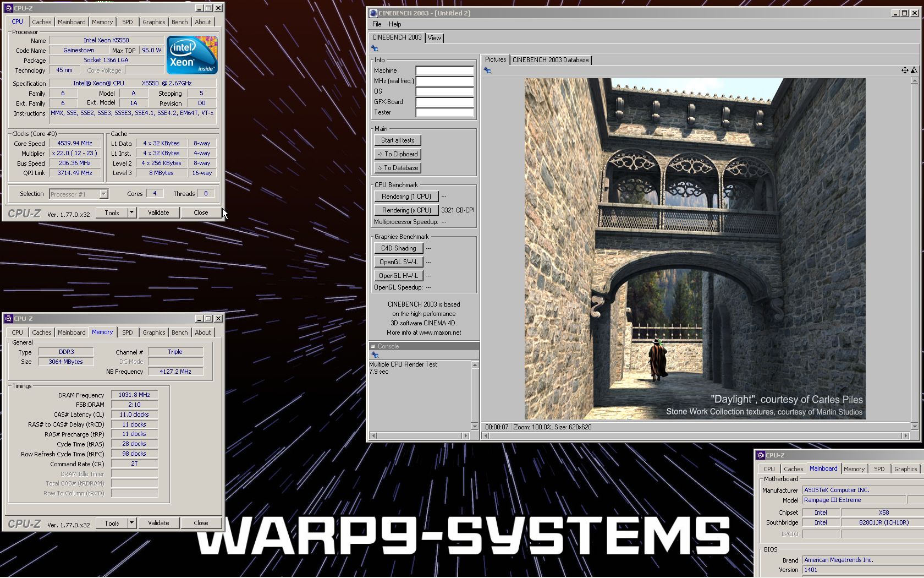This screenshot has height=578, width=924.
Task: Click the Console horizontal scrollbar right arrow
Action: coord(466,435)
